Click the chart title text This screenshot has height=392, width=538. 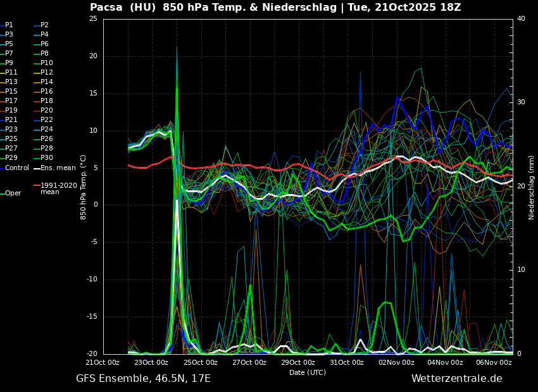coord(275,8)
